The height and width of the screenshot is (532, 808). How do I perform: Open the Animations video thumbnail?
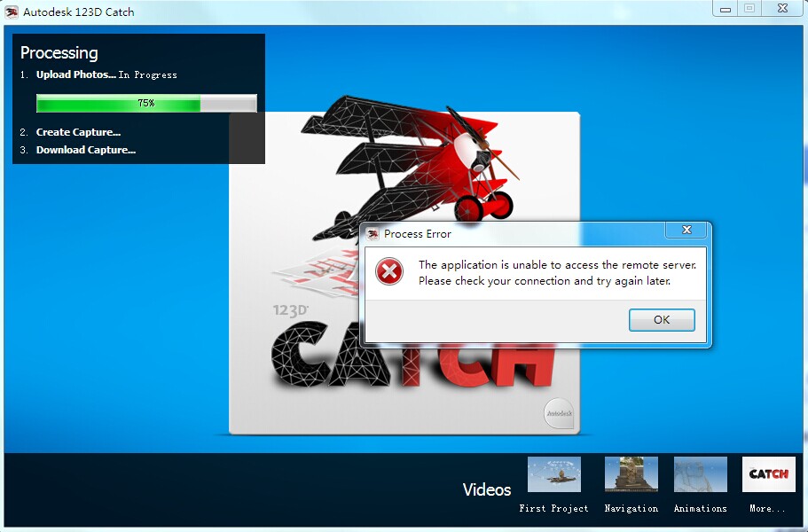[701, 474]
